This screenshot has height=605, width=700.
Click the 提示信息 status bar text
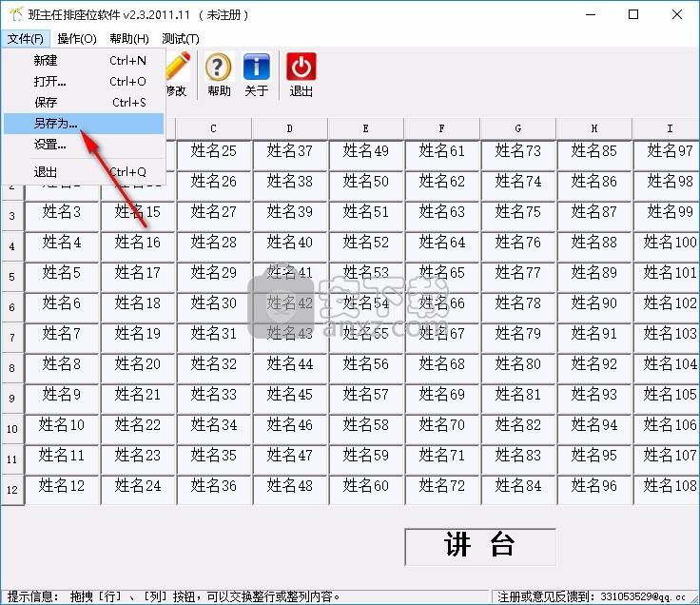coord(174,596)
